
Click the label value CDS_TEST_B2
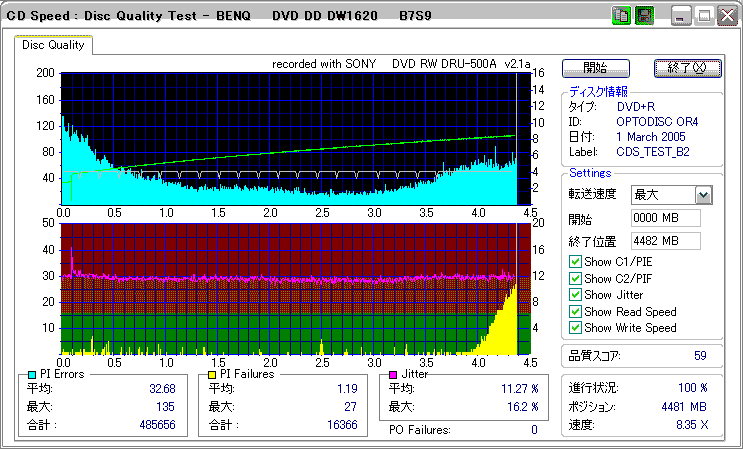652,152
